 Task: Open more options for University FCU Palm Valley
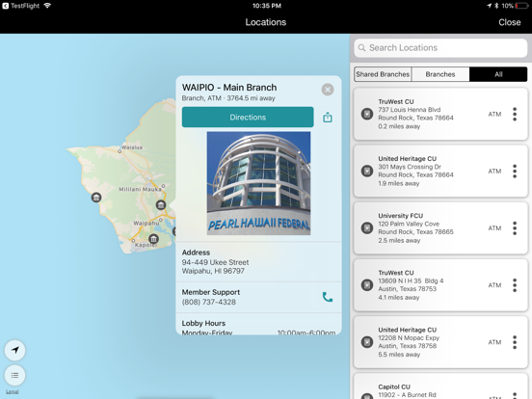[x=515, y=228]
